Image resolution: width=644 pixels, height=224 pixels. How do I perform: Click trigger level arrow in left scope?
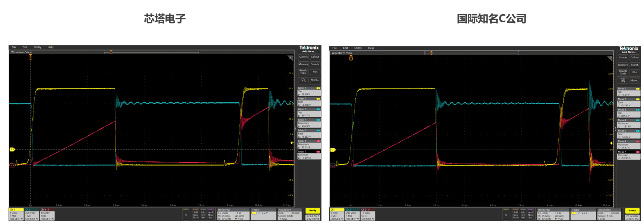pos(292,143)
